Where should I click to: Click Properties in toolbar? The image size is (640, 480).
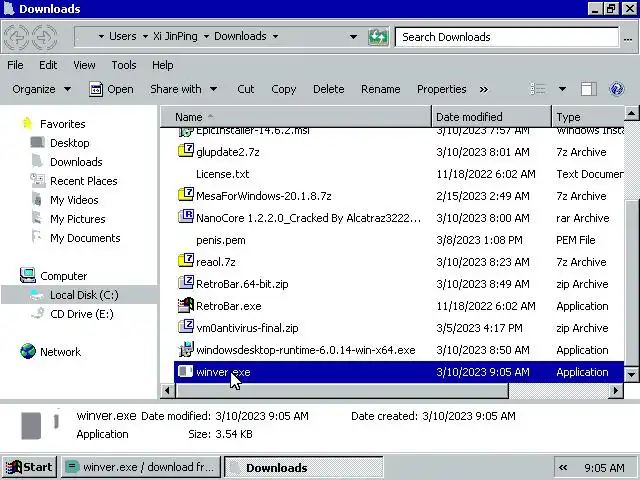tap(441, 89)
